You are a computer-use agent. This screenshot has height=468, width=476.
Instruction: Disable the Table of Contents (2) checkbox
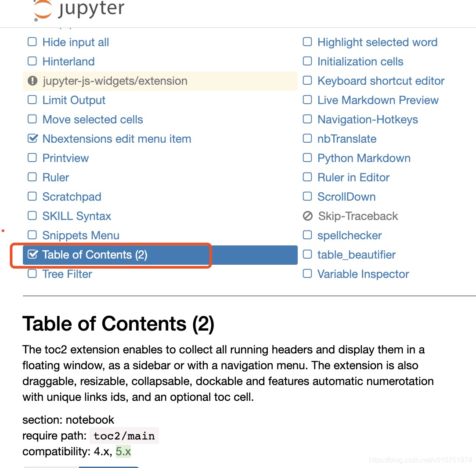click(x=32, y=255)
